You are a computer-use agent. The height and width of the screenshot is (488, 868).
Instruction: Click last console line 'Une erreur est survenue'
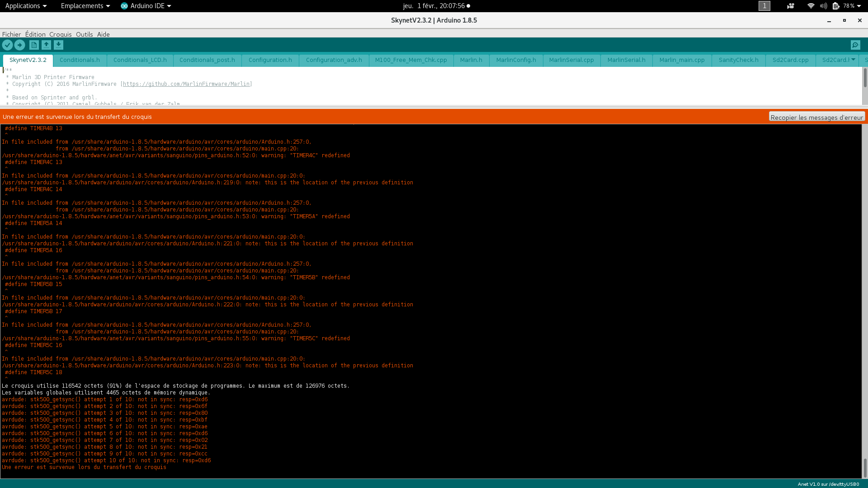(84, 467)
